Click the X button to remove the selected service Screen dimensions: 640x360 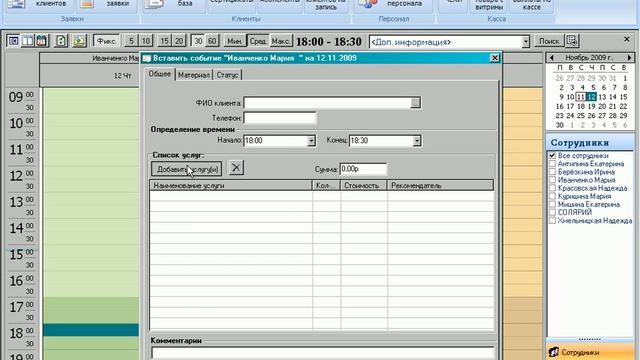click(236, 168)
